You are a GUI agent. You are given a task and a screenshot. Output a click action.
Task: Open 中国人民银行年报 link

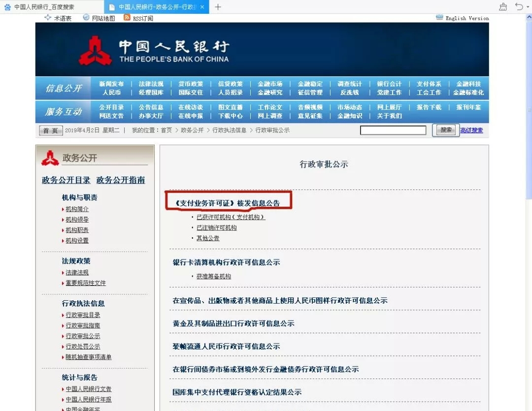pos(89,400)
